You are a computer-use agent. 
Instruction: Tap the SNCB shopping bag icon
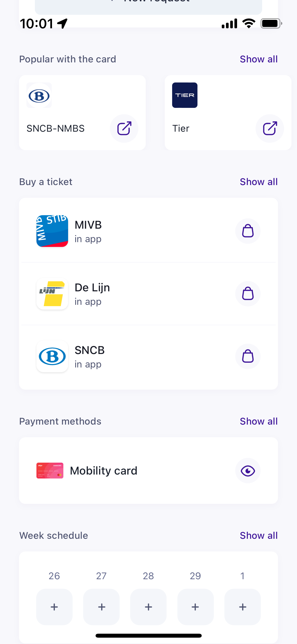pyautogui.click(x=248, y=356)
